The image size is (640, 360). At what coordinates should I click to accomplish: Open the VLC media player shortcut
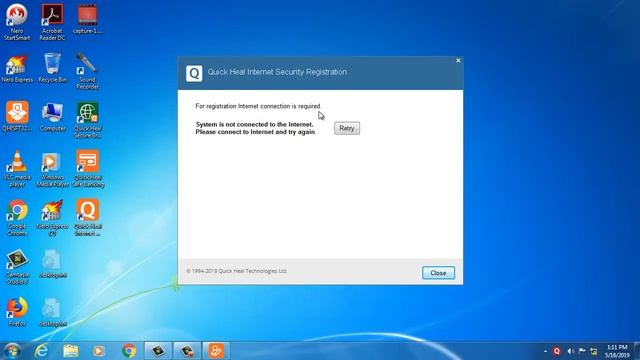click(x=17, y=169)
